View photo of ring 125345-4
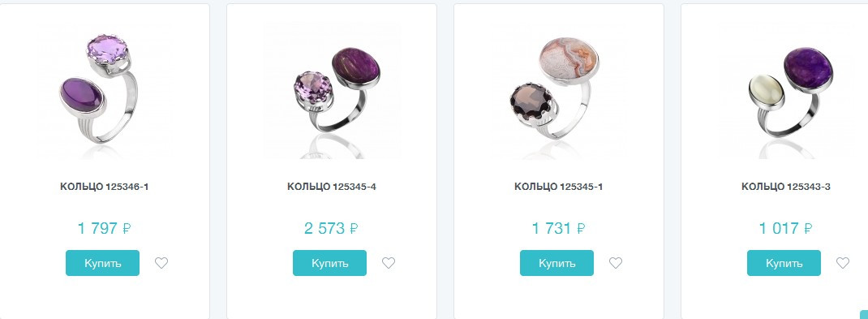 click(332, 90)
